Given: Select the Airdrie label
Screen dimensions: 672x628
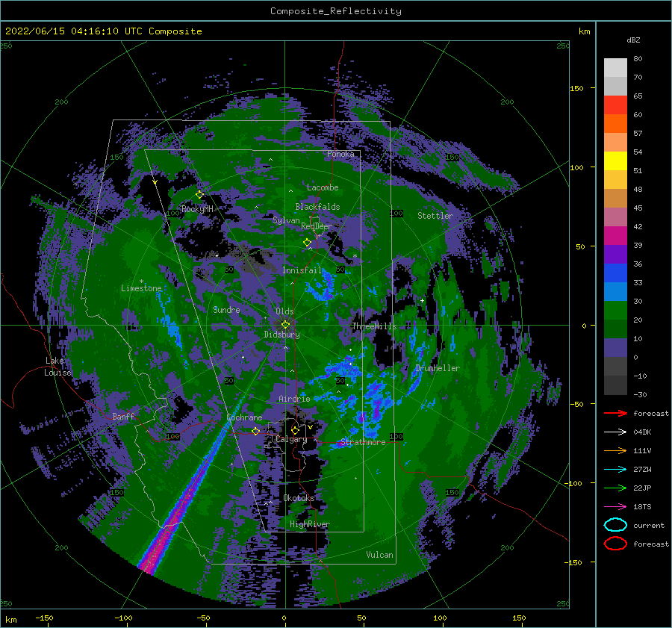Looking at the screenshot, I should pyautogui.click(x=294, y=399).
